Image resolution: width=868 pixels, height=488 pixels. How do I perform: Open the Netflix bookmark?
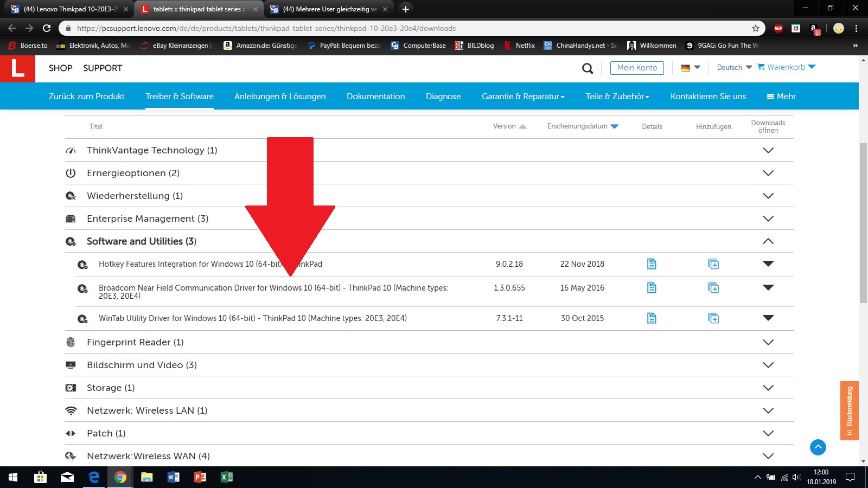pos(519,46)
